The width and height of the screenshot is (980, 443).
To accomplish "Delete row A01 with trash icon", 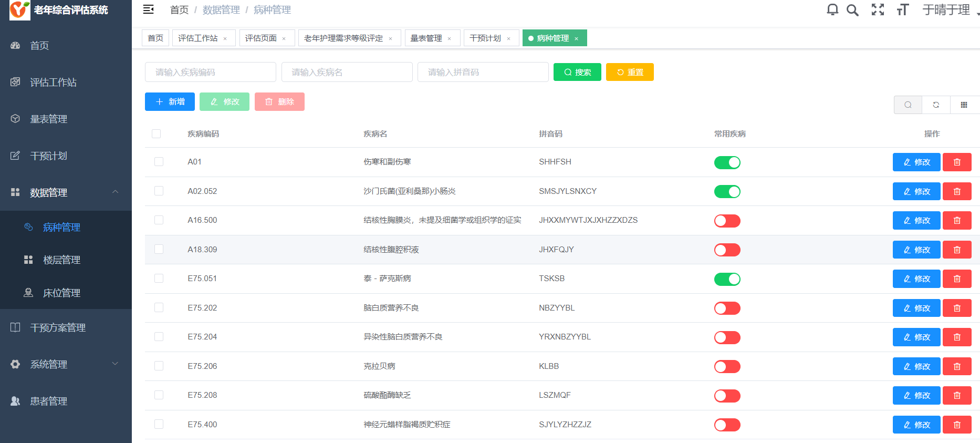I will click(957, 162).
